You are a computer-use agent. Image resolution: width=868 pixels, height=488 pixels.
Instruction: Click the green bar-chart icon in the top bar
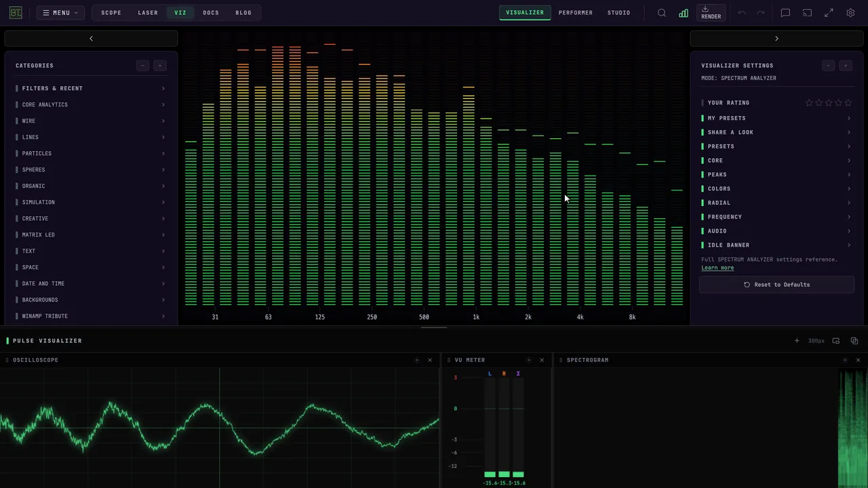pyautogui.click(x=684, y=13)
